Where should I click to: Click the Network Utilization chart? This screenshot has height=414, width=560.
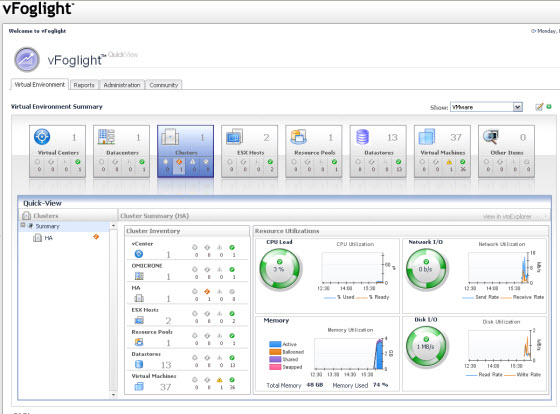point(498,268)
